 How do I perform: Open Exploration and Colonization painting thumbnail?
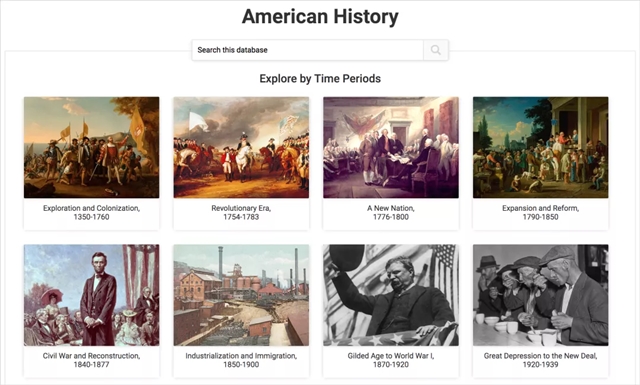tap(91, 147)
